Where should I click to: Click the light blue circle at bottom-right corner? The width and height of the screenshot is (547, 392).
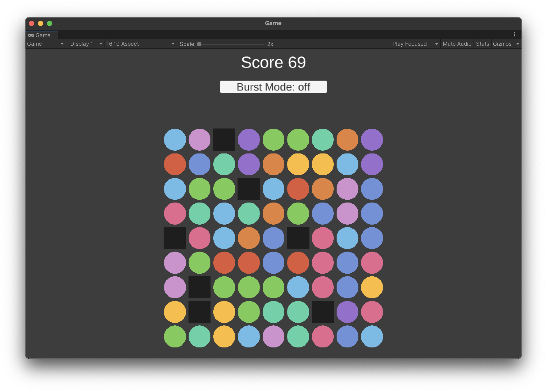(372, 336)
